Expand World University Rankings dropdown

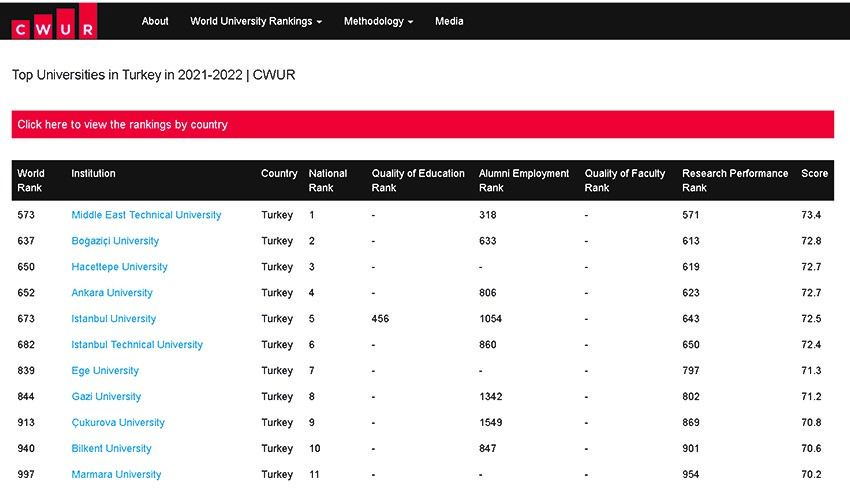click(256, 21)
